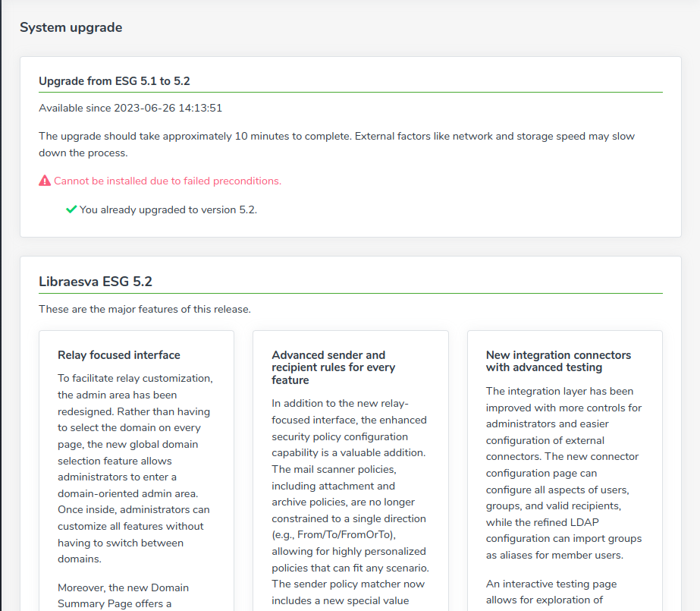
Task: Click the green checkmark icon
Action: [71, 209]
